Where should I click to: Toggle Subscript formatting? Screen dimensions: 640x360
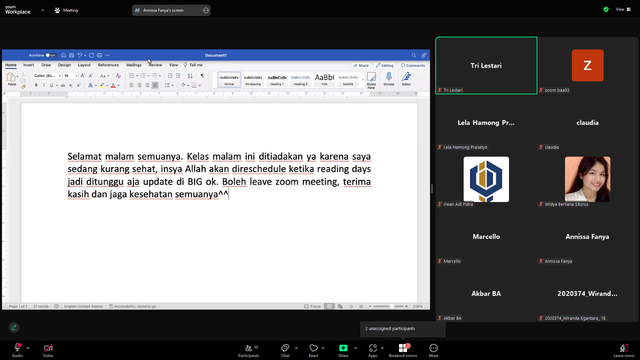(x=71, y=85)
